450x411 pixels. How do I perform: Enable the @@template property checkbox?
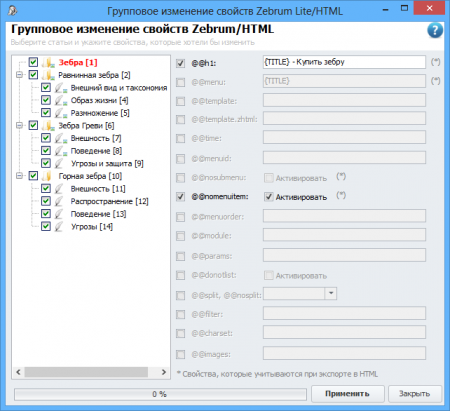(x=180, y=101)
